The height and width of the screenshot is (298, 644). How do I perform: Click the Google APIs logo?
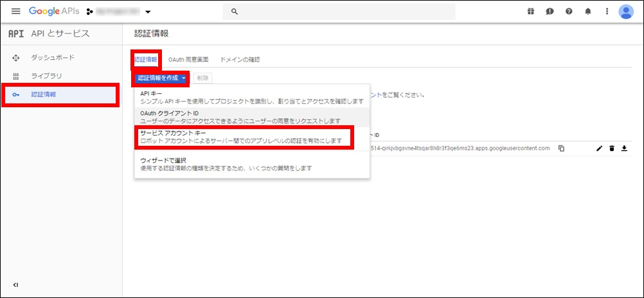point(54,12)
